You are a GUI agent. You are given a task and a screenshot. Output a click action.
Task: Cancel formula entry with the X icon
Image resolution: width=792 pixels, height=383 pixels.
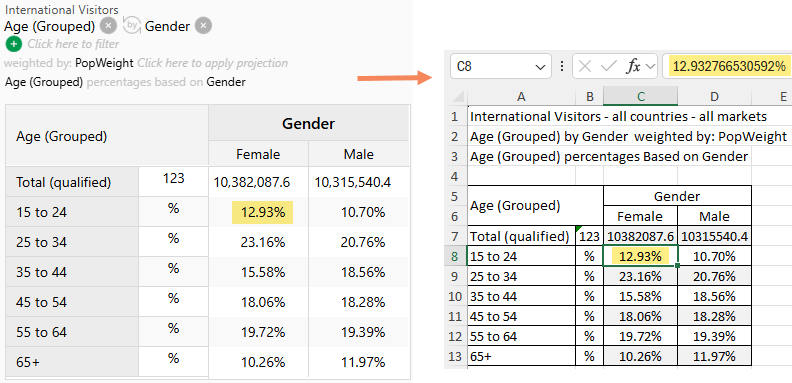click(x=585, y=66)
